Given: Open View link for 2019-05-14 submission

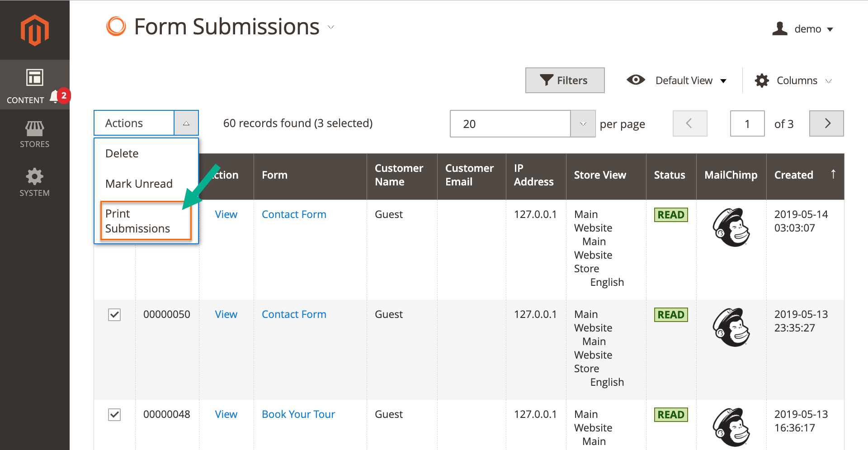Looking at the screenshot, I should [x=226, y=214].
